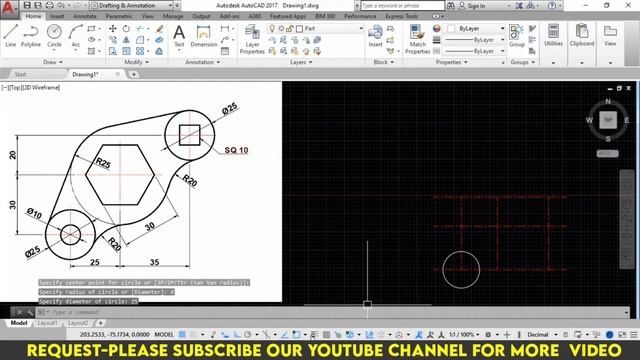Viewport: 640px width, 360px height.
Task: Click the MODEL space button in status bar
Action: [x=164, y=334]
